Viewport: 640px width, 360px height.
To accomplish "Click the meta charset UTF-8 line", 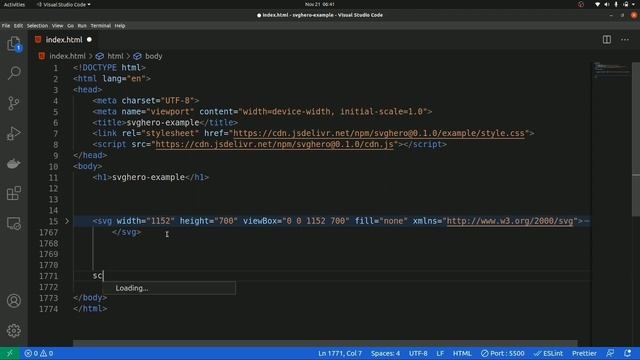I will pyautogui.click(x=146, y=100).
